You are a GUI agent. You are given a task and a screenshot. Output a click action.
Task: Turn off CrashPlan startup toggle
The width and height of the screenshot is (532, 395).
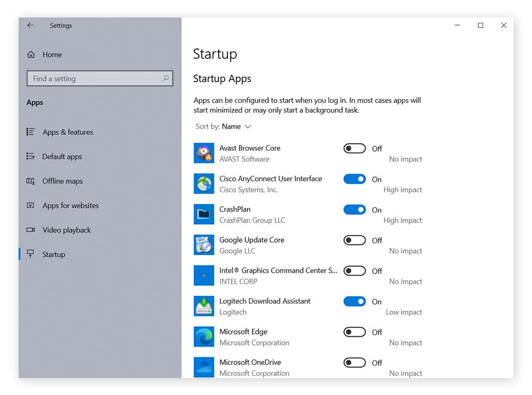[x=354, y=209]
